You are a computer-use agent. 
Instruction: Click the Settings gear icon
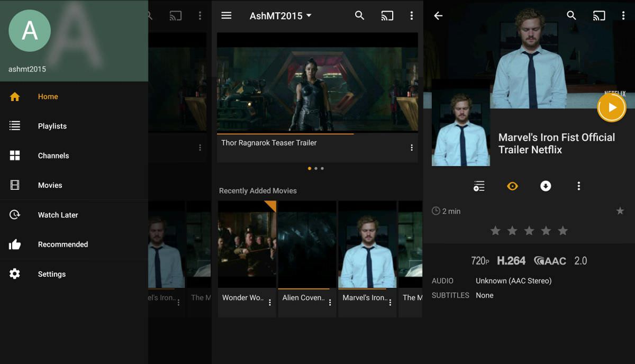click(15, 274)
